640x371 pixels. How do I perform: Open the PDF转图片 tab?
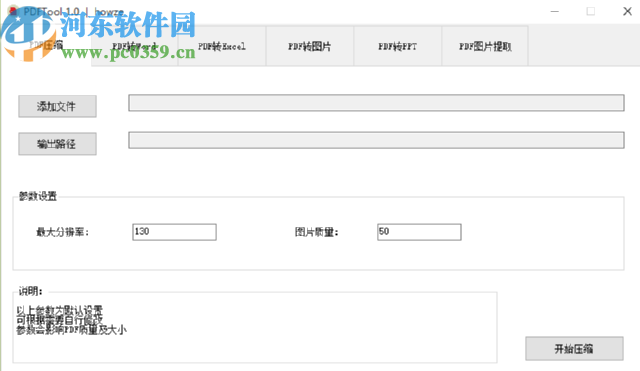(310, 46)
